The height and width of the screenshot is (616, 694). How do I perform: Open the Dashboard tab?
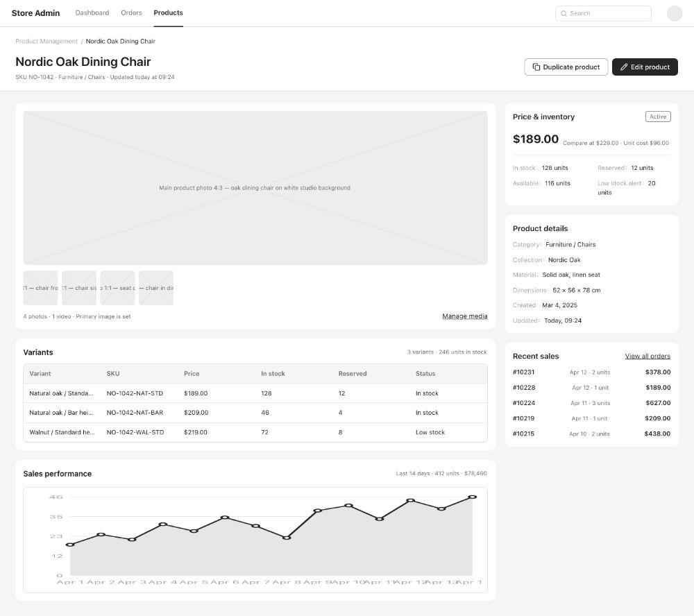point(92,12)
